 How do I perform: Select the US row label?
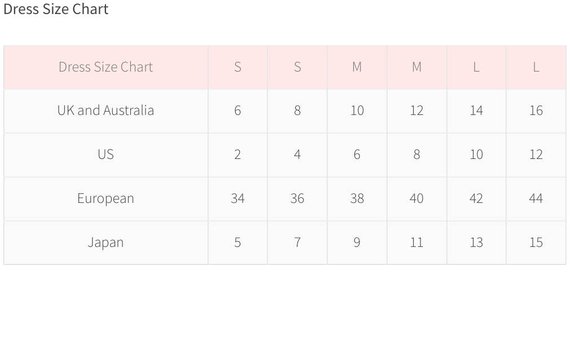(x=106, y=155)
